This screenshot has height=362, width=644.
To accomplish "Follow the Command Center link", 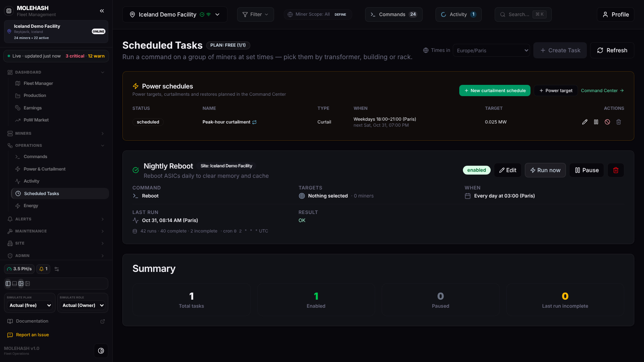I will (602, 90).
